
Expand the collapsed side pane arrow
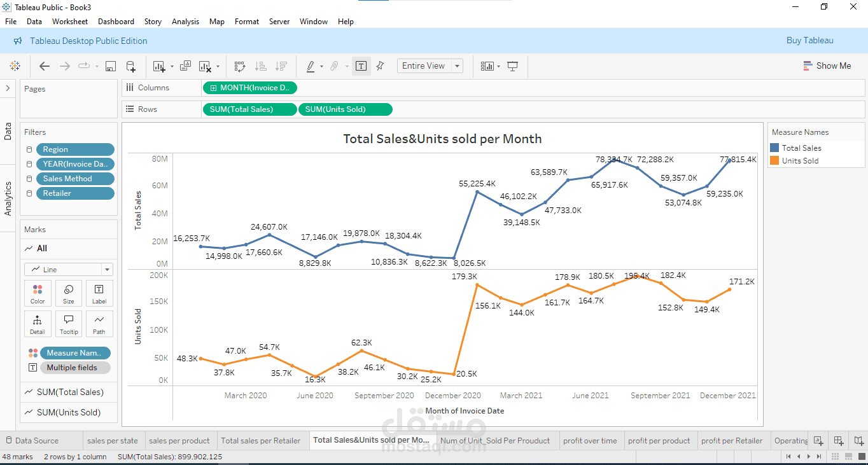(x=8, y=88)
